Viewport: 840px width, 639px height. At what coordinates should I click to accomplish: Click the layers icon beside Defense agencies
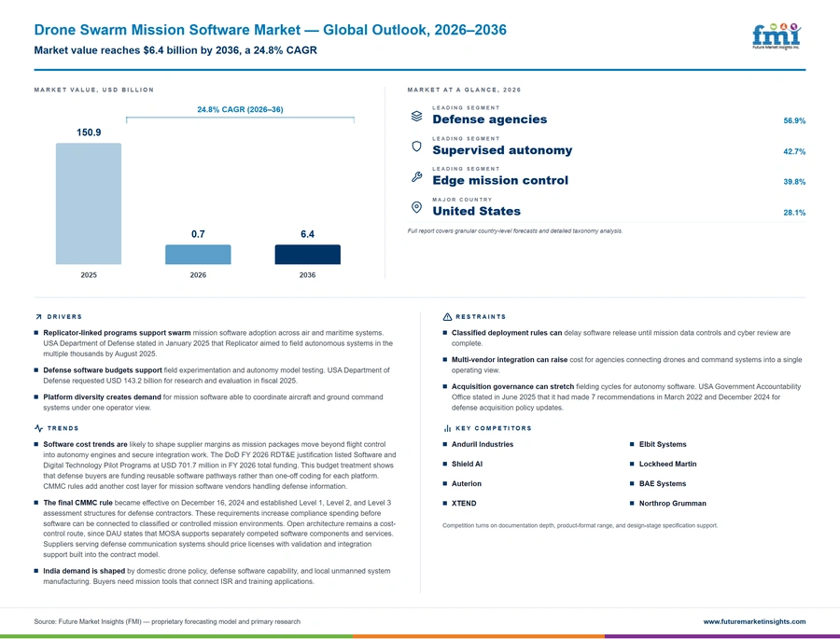point(416,116)
